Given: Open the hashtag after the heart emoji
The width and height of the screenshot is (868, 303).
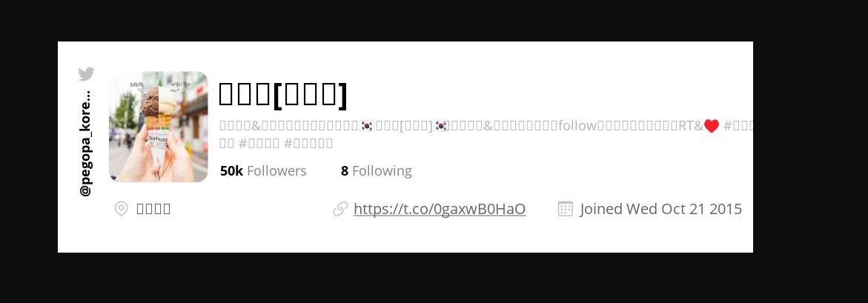Looking at the screenshot, I should pos(738,125).
